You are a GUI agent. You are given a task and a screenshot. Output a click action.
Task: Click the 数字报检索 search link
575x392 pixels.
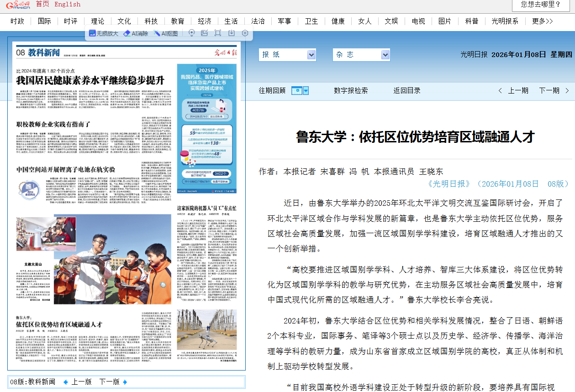[350, 90]
